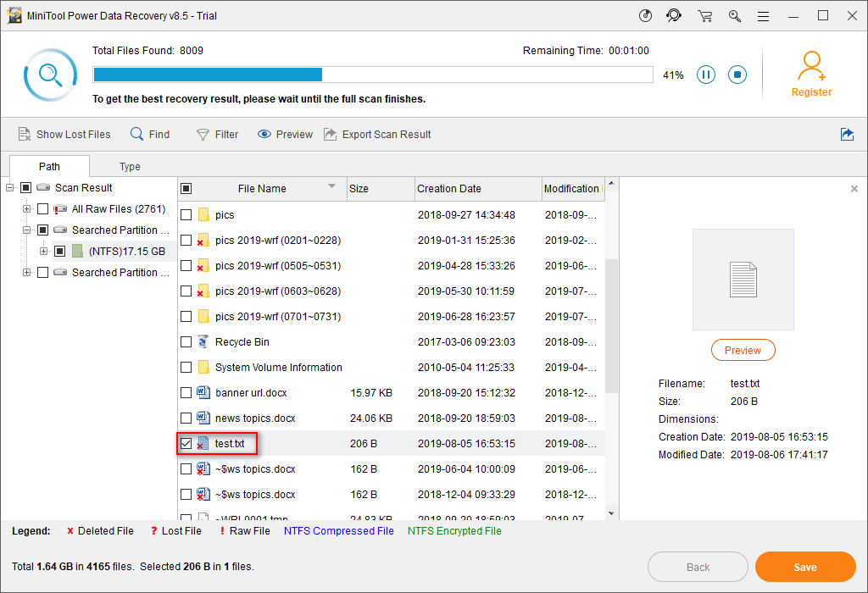868x593 pixels.
Task: Collapse the Scan Result tree node
Action: [x=9, y=187]
